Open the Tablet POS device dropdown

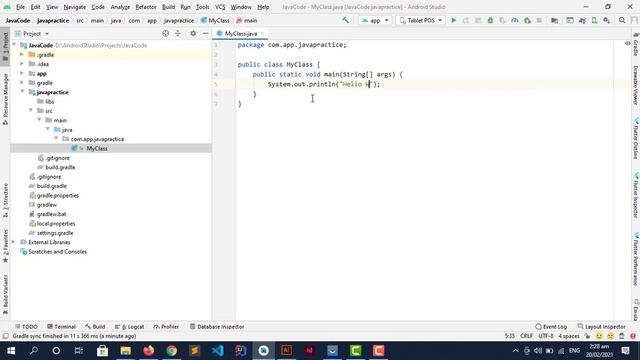point(420,20)
